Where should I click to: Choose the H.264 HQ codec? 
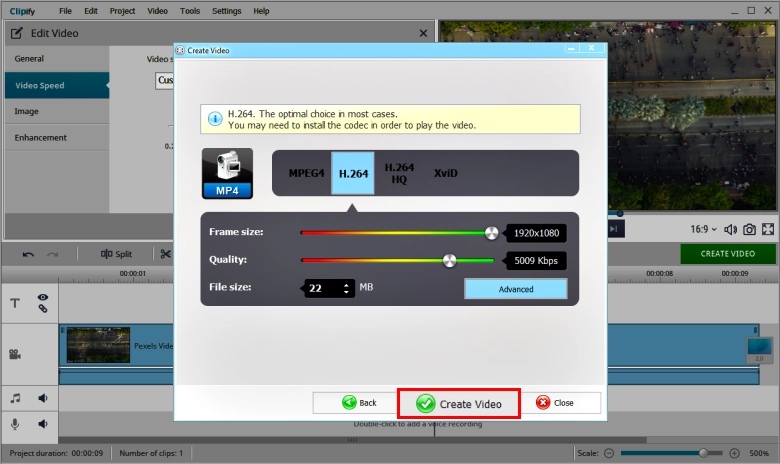click(399, 173)
